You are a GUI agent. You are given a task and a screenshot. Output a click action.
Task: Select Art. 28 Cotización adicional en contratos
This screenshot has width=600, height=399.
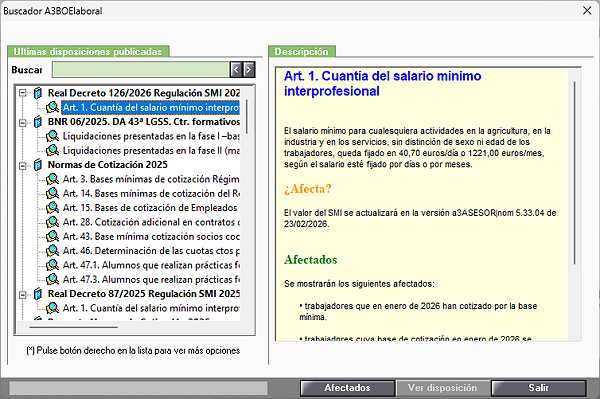151,222
